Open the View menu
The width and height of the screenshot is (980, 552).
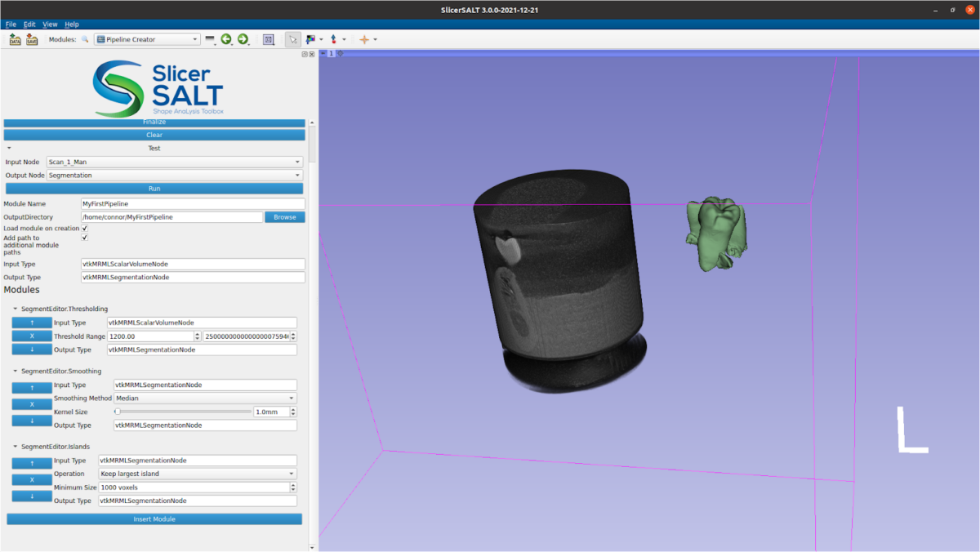[x=50, y=24]
